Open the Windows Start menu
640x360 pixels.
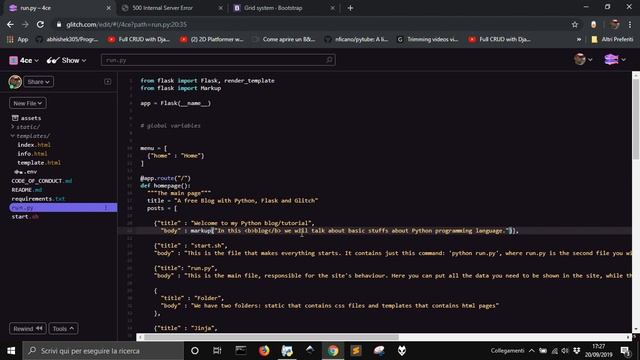pos(11,351)
